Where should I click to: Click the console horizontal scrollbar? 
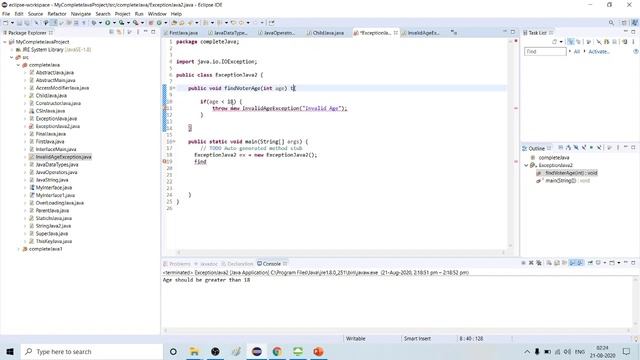coord(398,330)
